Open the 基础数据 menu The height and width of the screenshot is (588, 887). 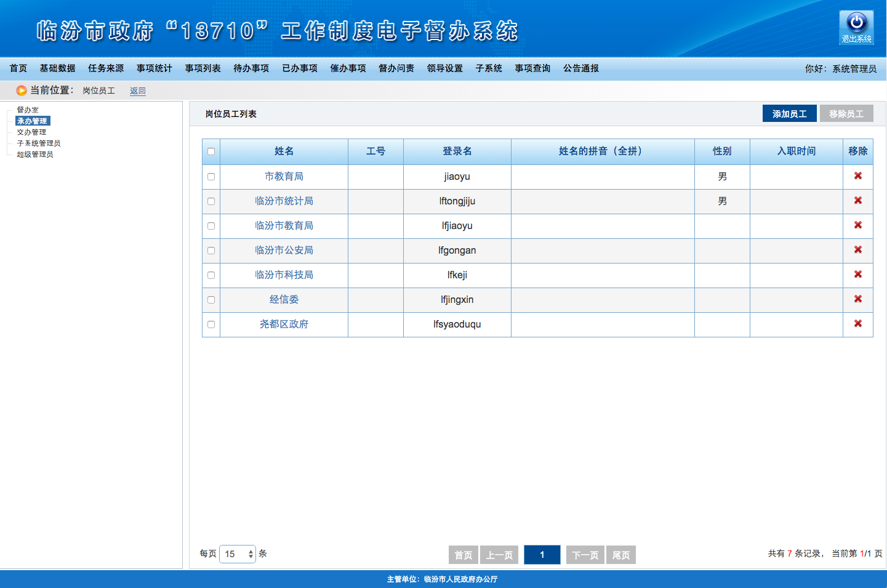coord(57,68)
